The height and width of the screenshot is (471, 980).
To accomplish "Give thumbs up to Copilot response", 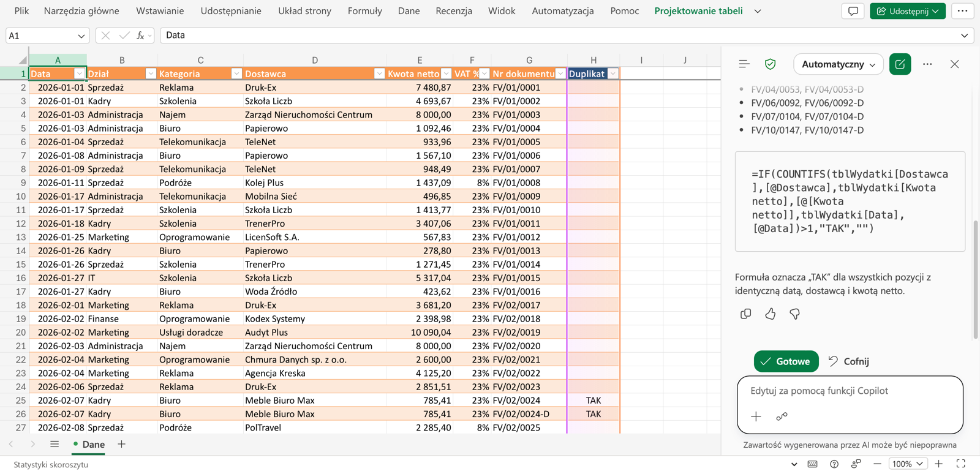I will [770, 314].
